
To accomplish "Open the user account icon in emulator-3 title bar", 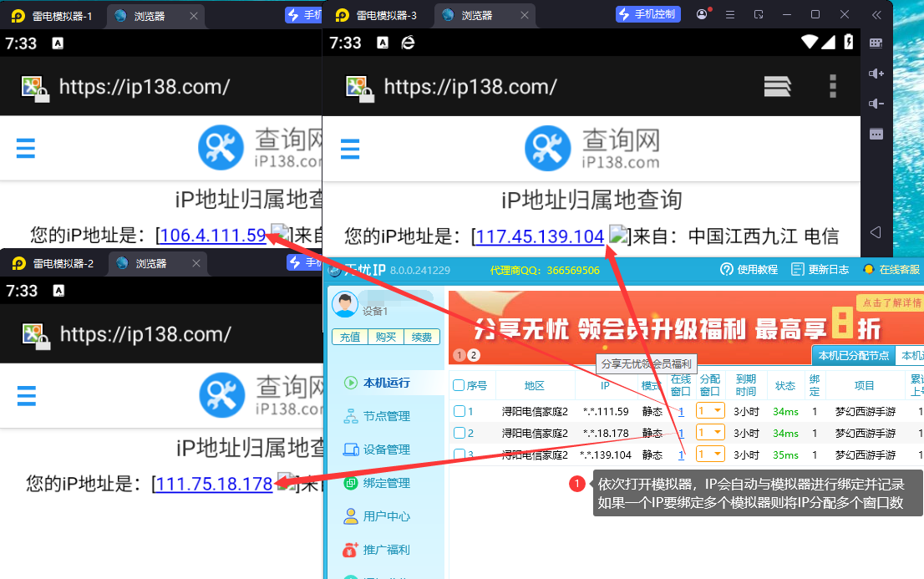I will pos(703,14).
